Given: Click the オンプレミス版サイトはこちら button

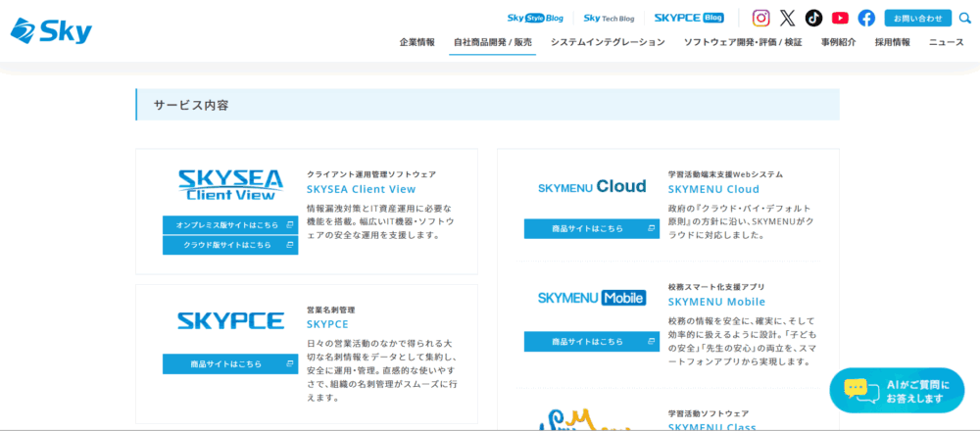Looking at the screenshot, I should tap(230, 225).
